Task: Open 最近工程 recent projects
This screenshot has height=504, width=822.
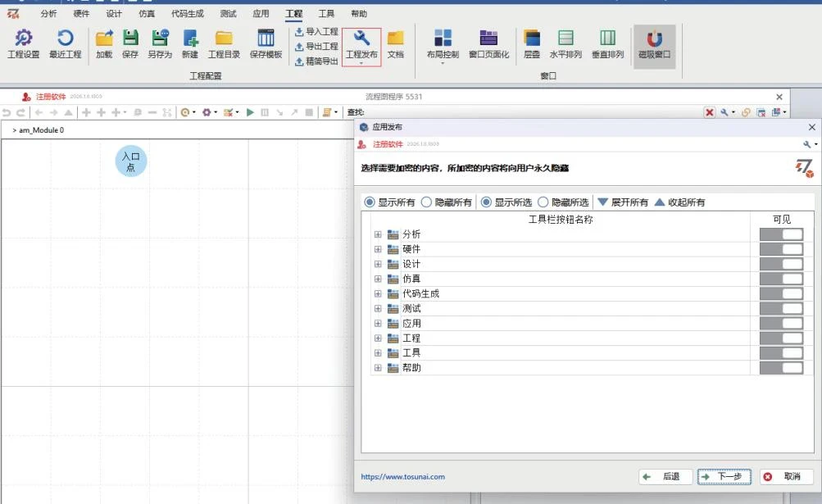Action: point(65,43)
